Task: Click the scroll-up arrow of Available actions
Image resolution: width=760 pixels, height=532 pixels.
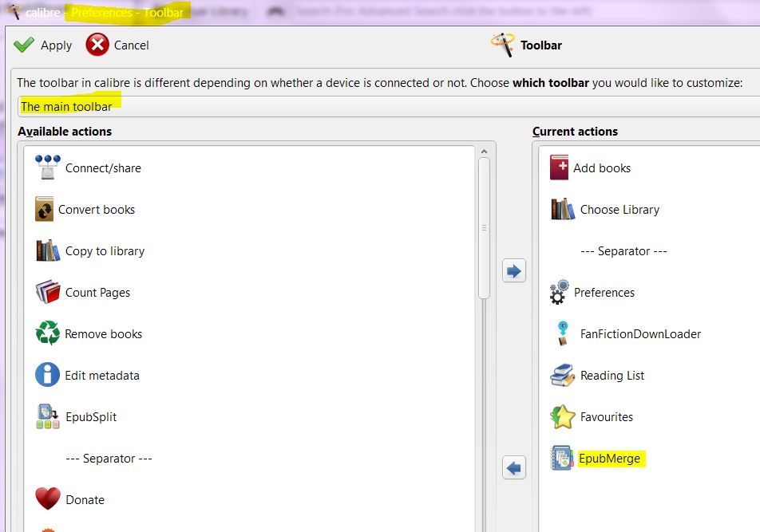Action: point(484,152)
